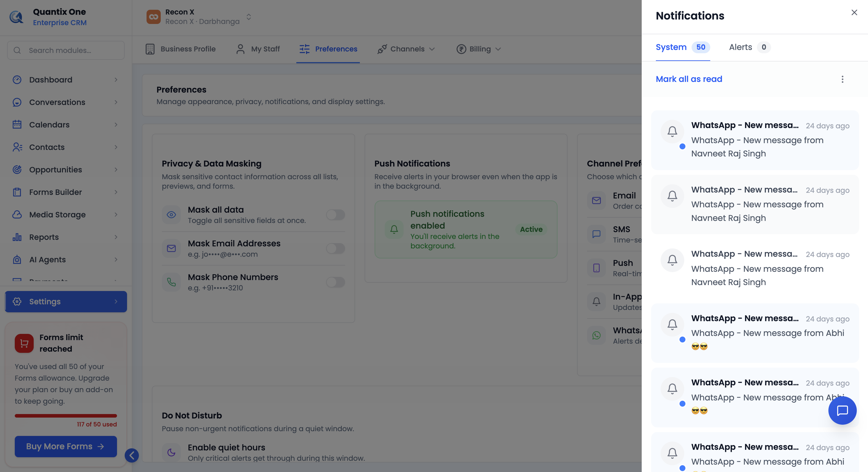
Task: Select the Preferences tab
Action: point(328,49)
